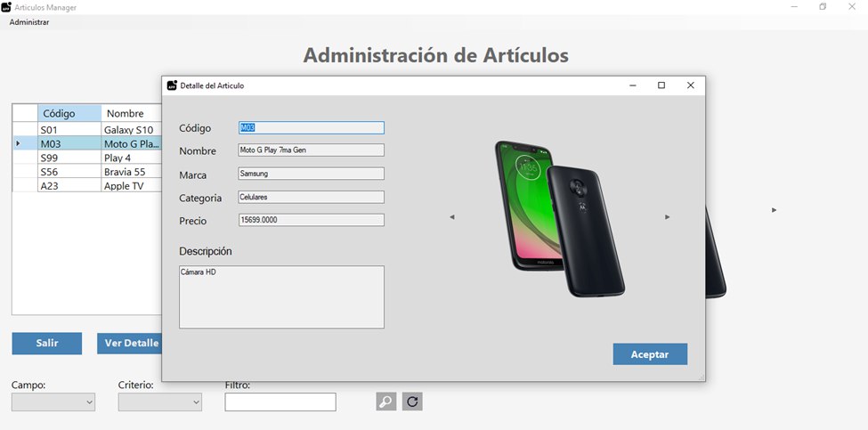Click the Play 4 name cell
Viewport: 868px width, 430px height.
coord(132,158)
